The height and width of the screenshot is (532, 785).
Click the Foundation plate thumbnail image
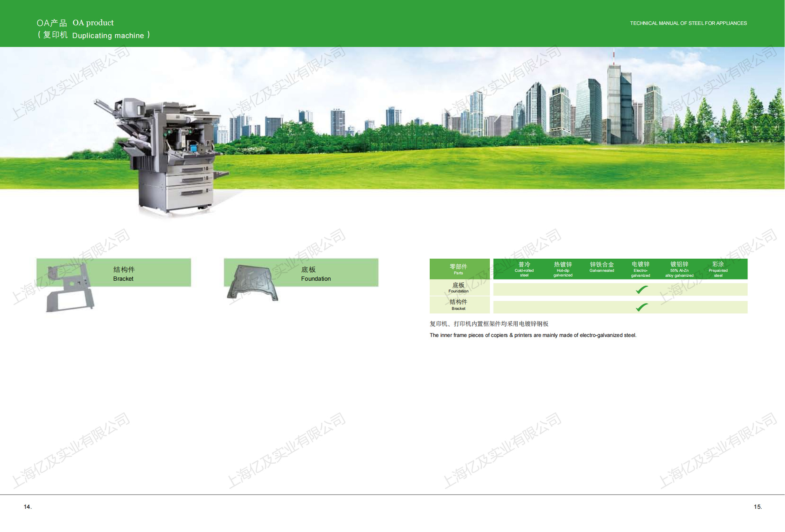(x=252, y=283)
